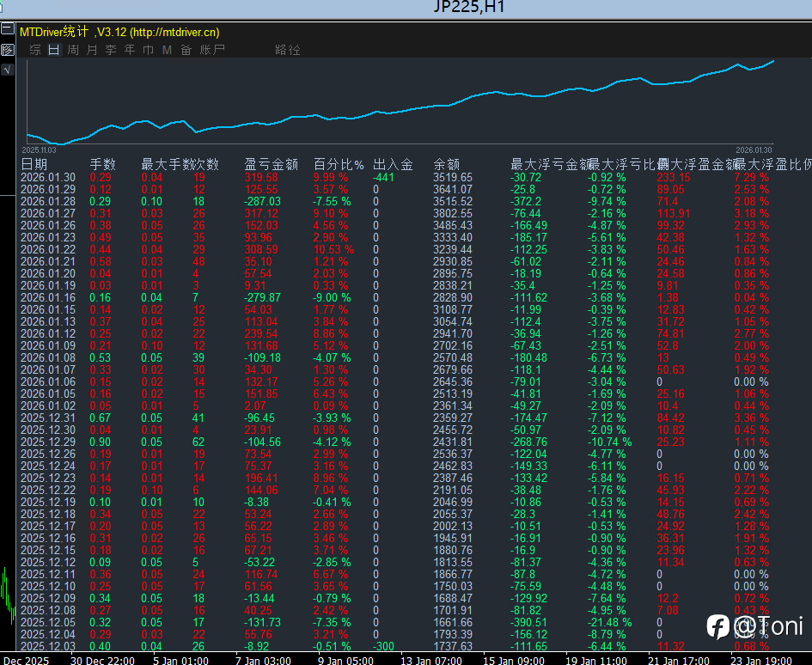
Task: Select the M tab
Action: tap(167, 50)
